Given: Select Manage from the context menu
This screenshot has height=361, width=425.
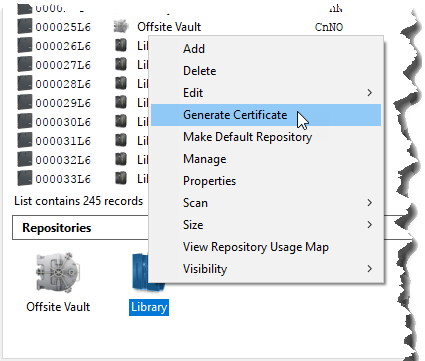Looking at the screenshot, I should pos(266,159).
